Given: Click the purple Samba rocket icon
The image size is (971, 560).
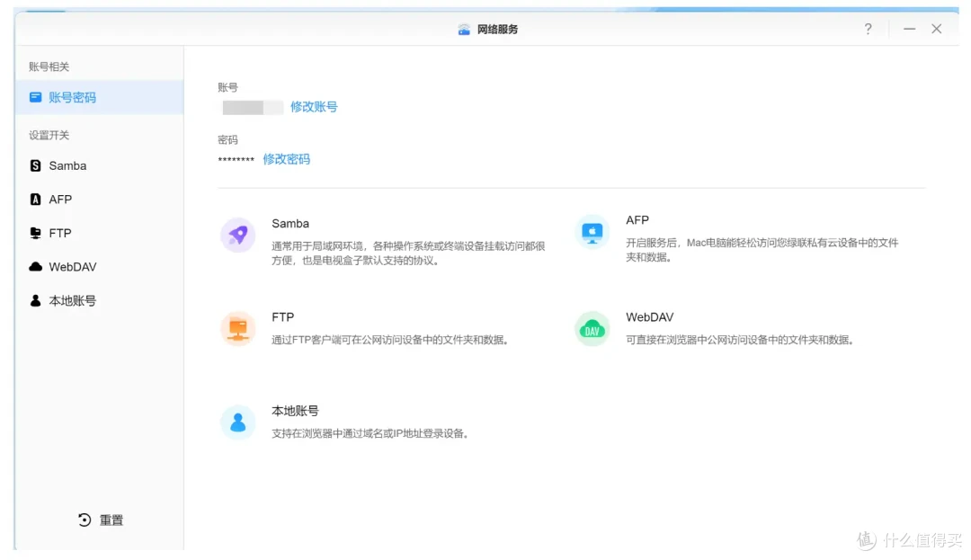Looking at the screenshot, I should tap(237, 235).
